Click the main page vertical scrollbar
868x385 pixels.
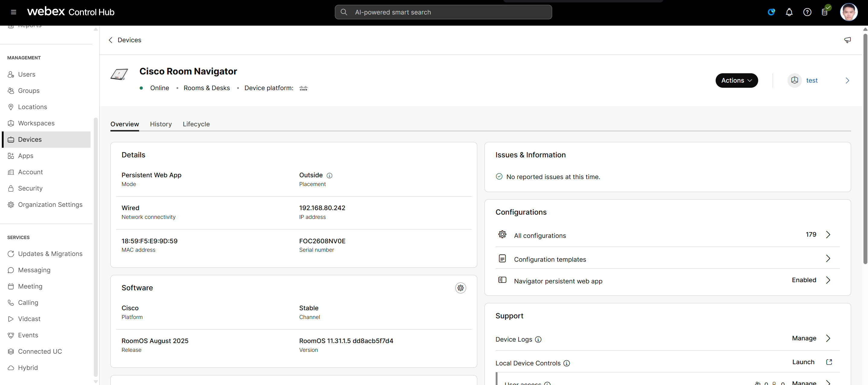tap(865, 148)
